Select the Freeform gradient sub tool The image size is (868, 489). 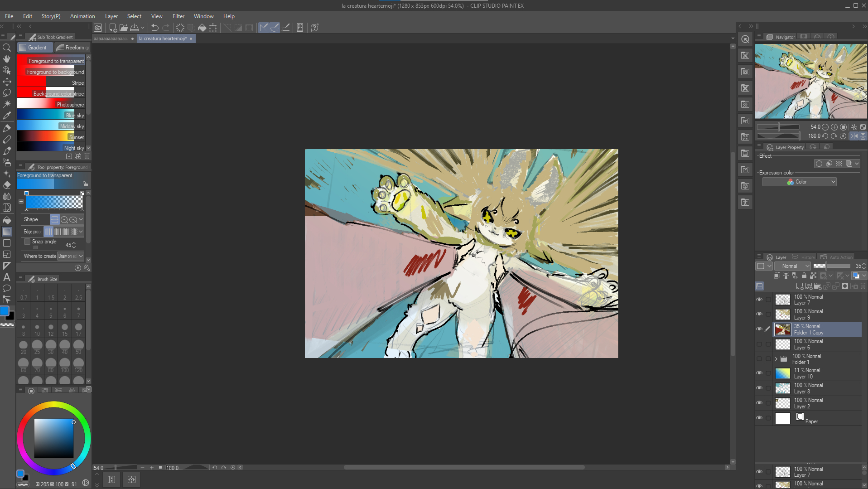click(72, 48)
